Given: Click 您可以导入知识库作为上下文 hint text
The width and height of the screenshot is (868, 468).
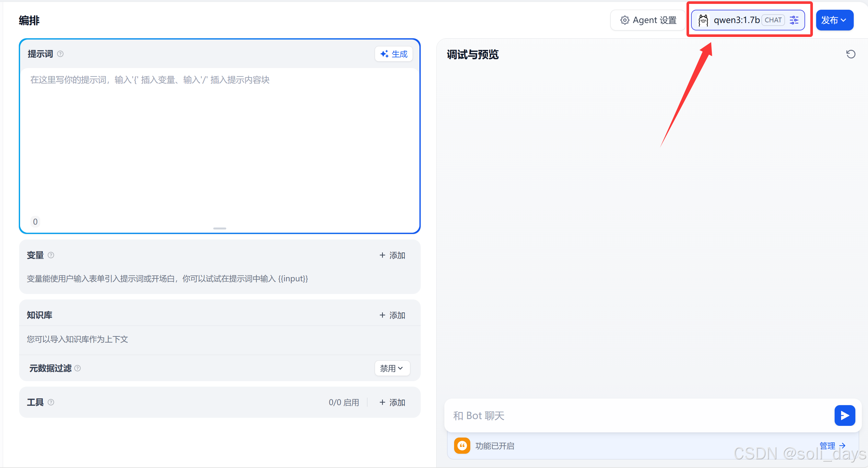Looking at the screenshot, I should 77,339.
